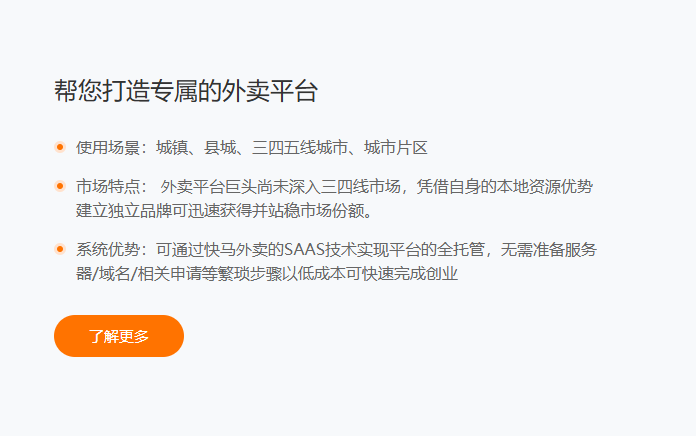
Task: Click the phrase 低成本可快速完成创业
Action: [378, 273]
